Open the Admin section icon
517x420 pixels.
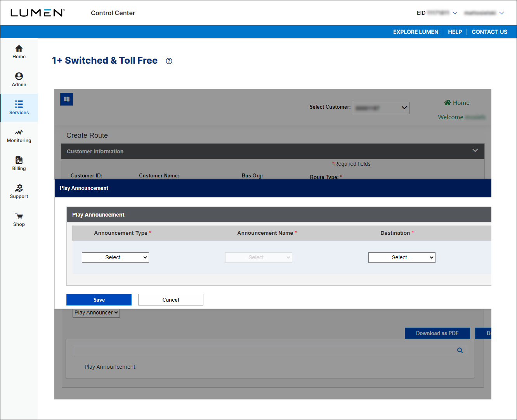coord(19,76)
